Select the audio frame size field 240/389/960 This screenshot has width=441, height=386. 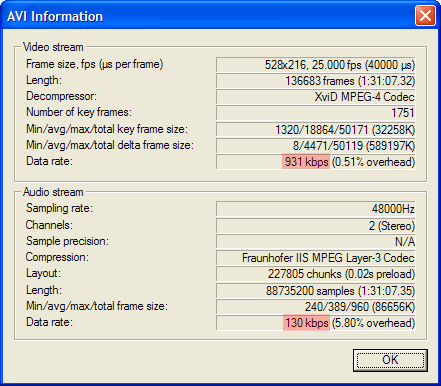[315, 307]
